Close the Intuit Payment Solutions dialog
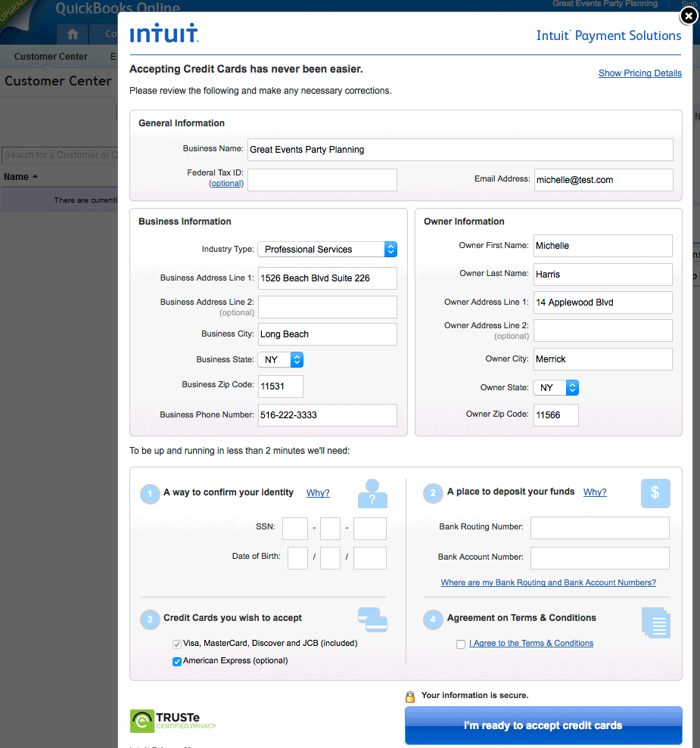This screenshot has height=748, width=700. click(689, 16)
